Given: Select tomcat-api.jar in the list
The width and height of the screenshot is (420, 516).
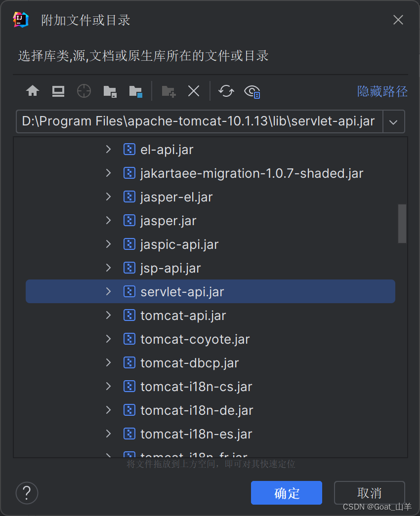Looking at the screenshot, I should (183, 316).
